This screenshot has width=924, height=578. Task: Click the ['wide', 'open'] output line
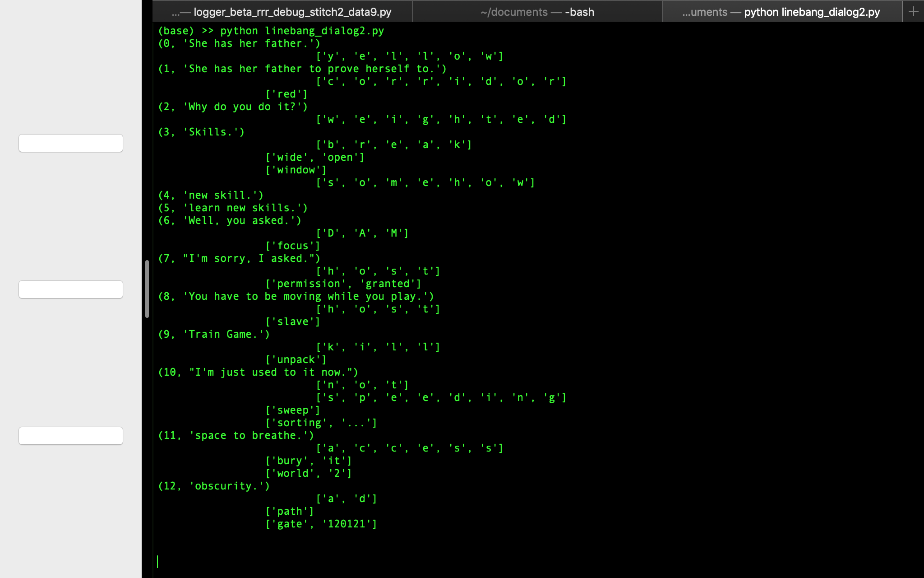pos(314,157)
